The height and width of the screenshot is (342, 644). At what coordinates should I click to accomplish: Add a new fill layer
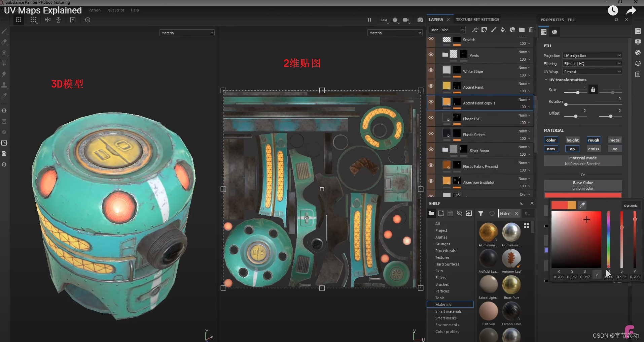click(x=503, y=30)
